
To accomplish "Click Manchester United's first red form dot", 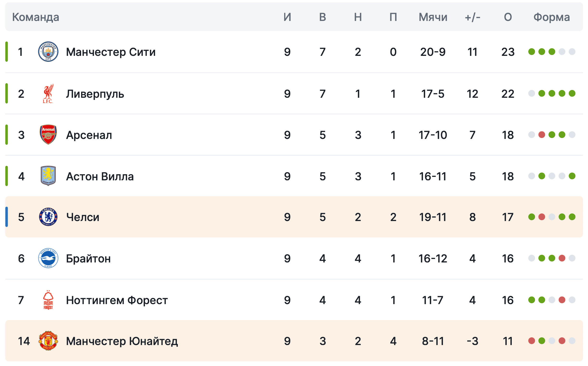I will [531, 341].
